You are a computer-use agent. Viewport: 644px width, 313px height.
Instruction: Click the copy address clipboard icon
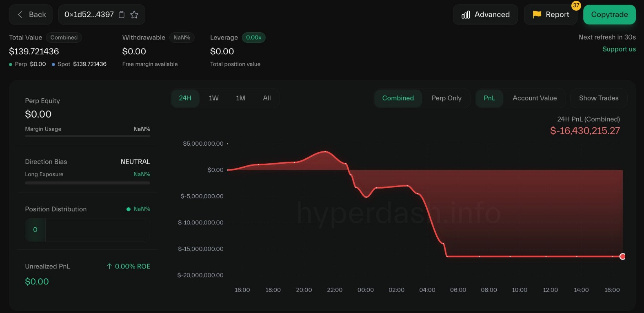pyautogui.click(x=122, y=15)
